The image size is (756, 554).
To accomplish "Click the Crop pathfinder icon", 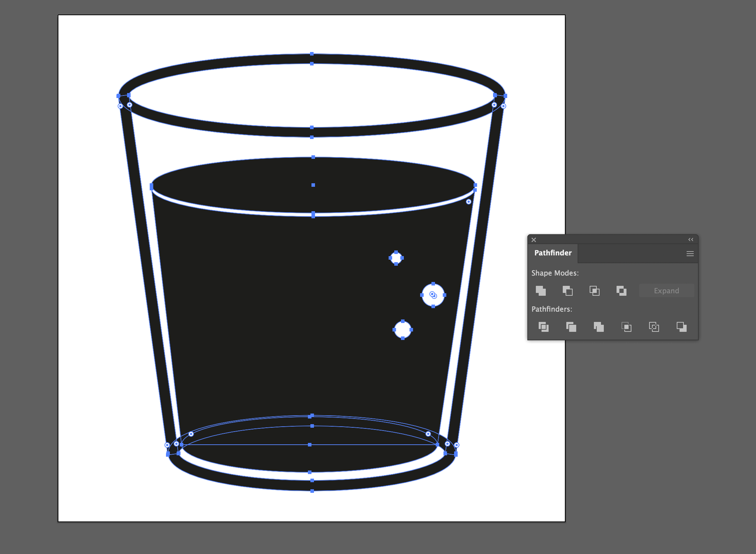I will coord(626,327).
